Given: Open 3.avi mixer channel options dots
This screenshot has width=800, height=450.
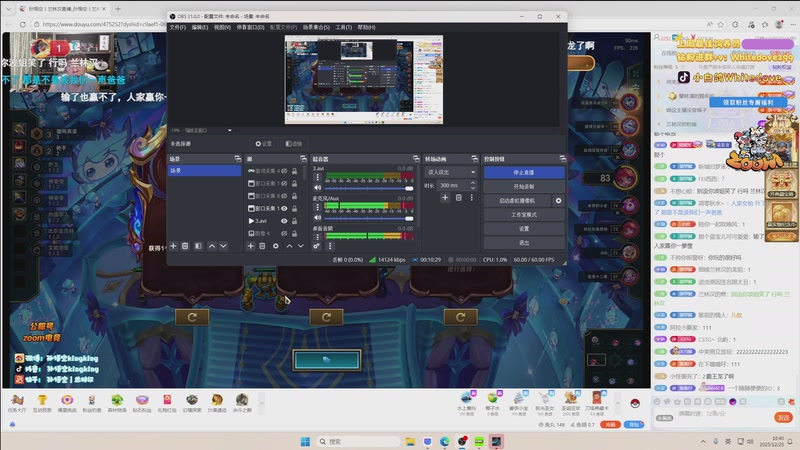Looking at the screenshot, I should click(x=317, y=178).
